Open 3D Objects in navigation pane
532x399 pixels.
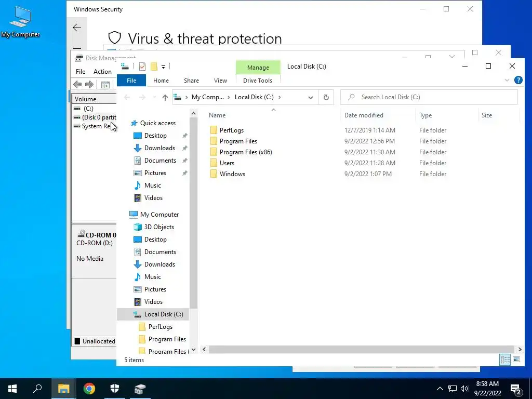159,227
